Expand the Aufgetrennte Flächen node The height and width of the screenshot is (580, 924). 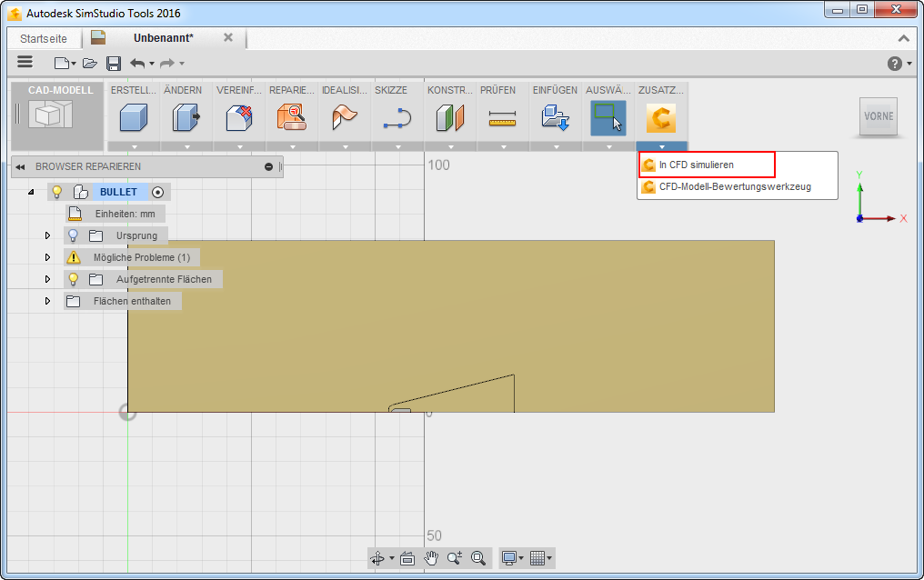[x=47, y=279]
